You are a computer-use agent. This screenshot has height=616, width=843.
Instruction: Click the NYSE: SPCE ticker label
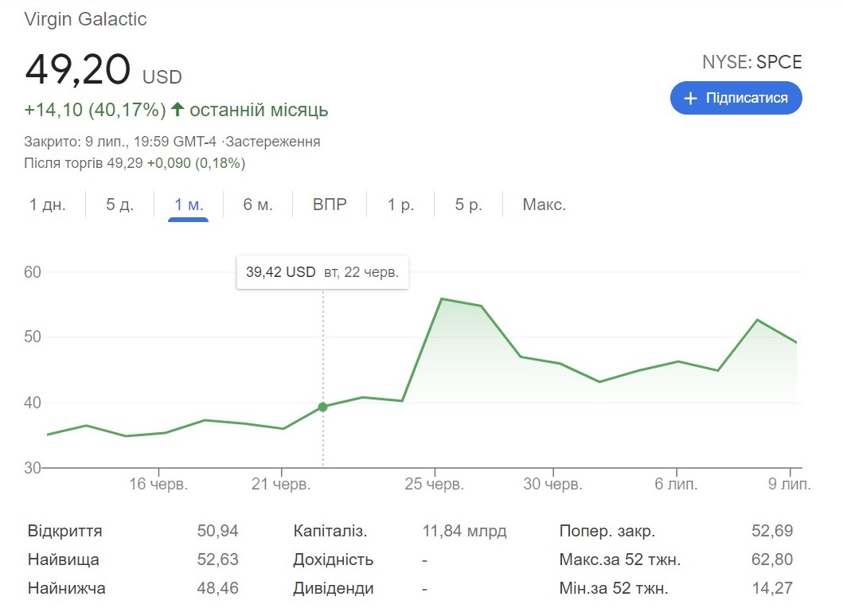(x=751, y=62)
